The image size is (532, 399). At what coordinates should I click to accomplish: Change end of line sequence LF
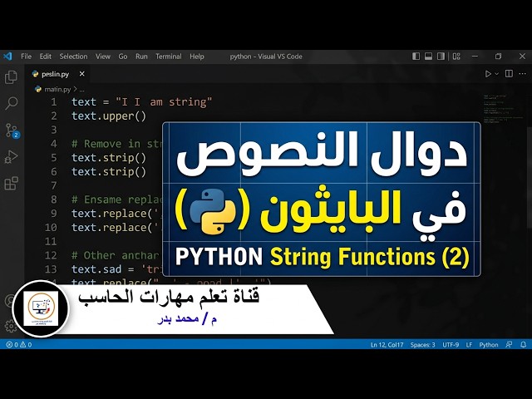tap(469, 345)
